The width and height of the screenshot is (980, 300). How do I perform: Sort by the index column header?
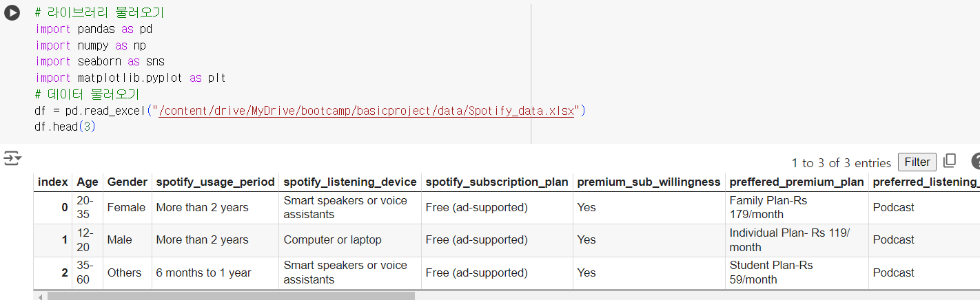(x=53, y=182)
